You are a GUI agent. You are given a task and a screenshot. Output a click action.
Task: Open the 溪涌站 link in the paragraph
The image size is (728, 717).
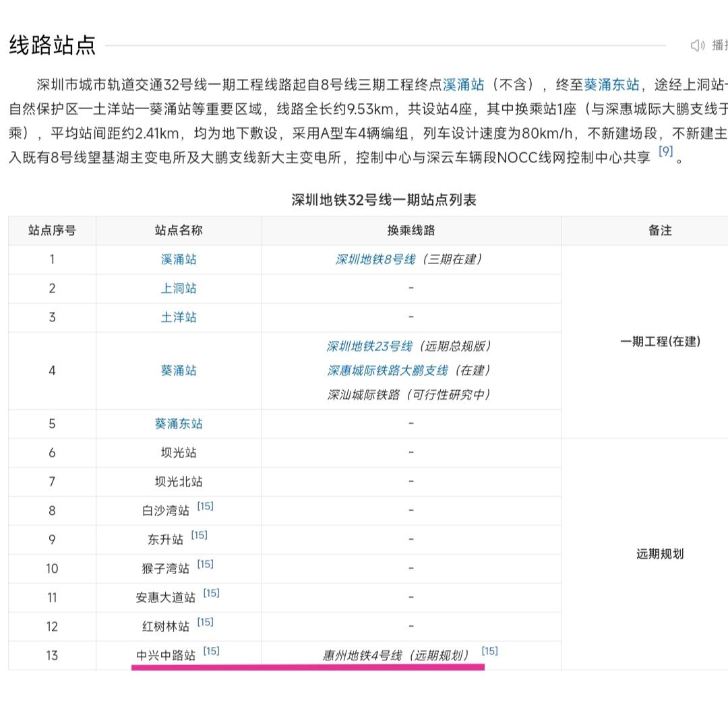click(463, 84)
